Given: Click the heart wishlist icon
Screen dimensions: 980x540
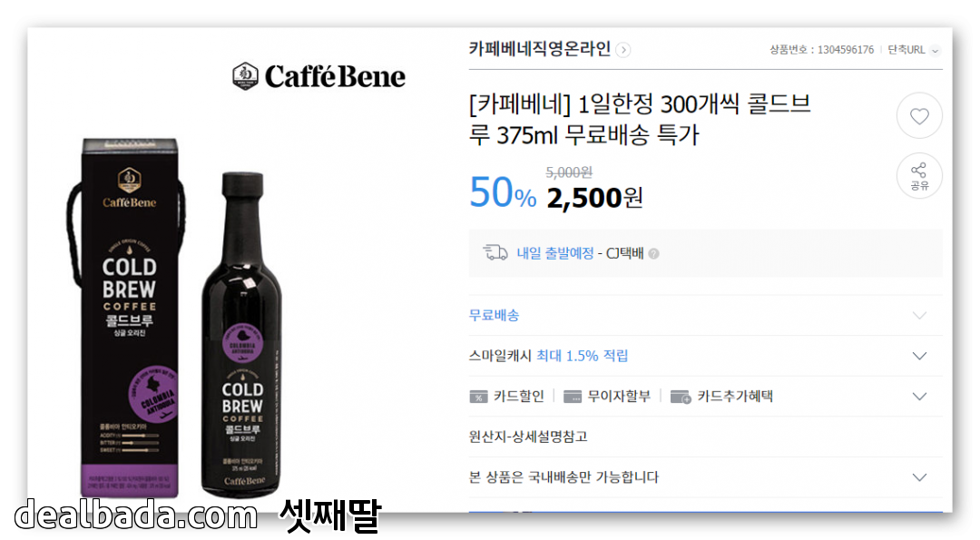Looking at the screenshot, I should pyautogui.click(x=918, y=115).
